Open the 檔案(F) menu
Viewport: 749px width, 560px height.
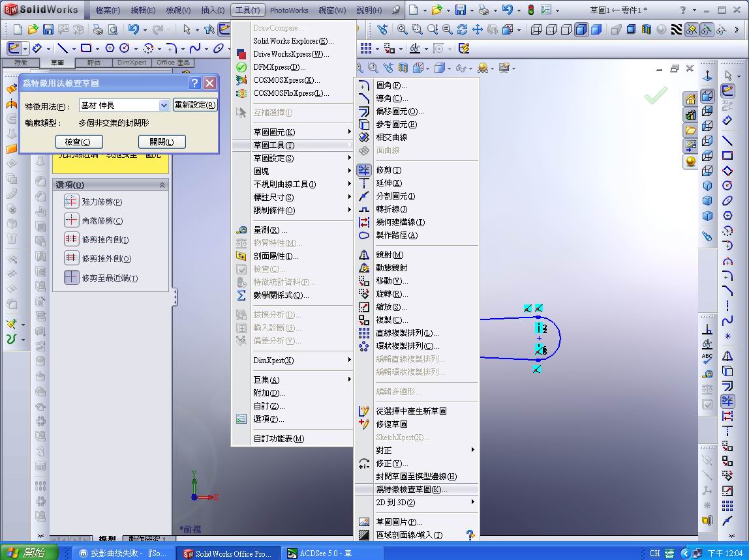(108, 10)
